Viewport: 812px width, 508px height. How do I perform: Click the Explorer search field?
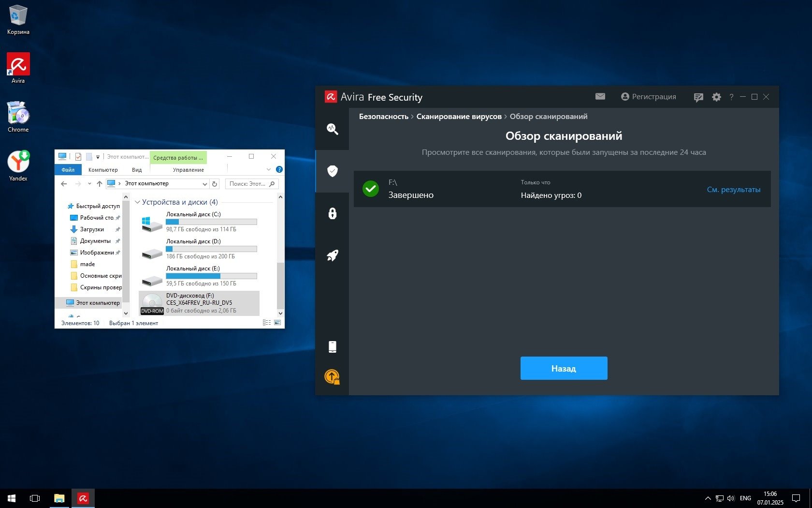tap(247, 184)
